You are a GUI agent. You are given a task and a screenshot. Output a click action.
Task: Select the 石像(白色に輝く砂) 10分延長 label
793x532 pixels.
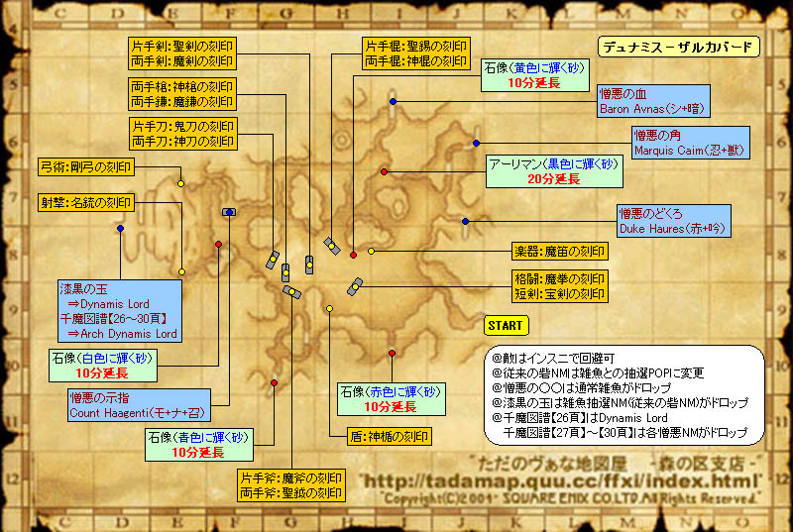[101, 365]
